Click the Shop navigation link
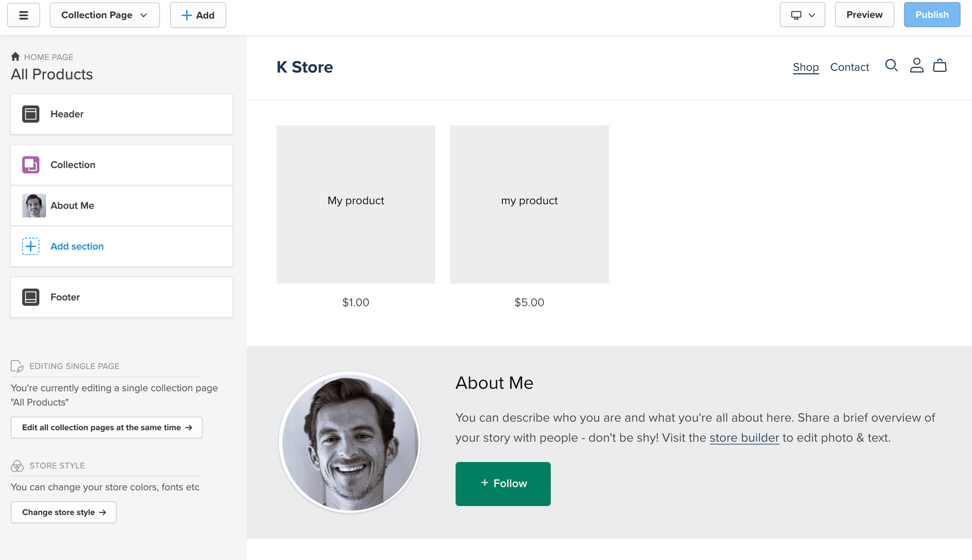972x560 pixels. pos(805,67)
